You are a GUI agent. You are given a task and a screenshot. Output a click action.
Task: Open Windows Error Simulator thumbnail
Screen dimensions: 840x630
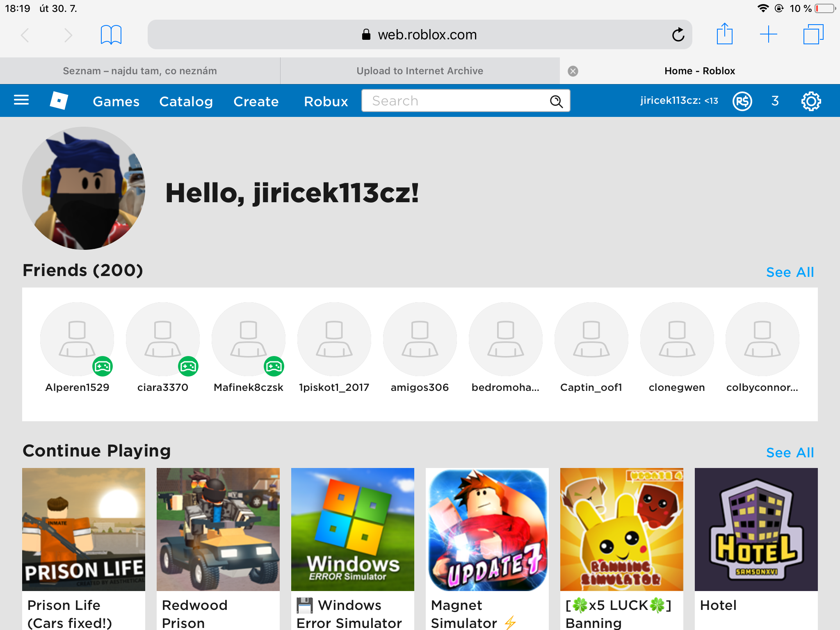click(353, 530)
